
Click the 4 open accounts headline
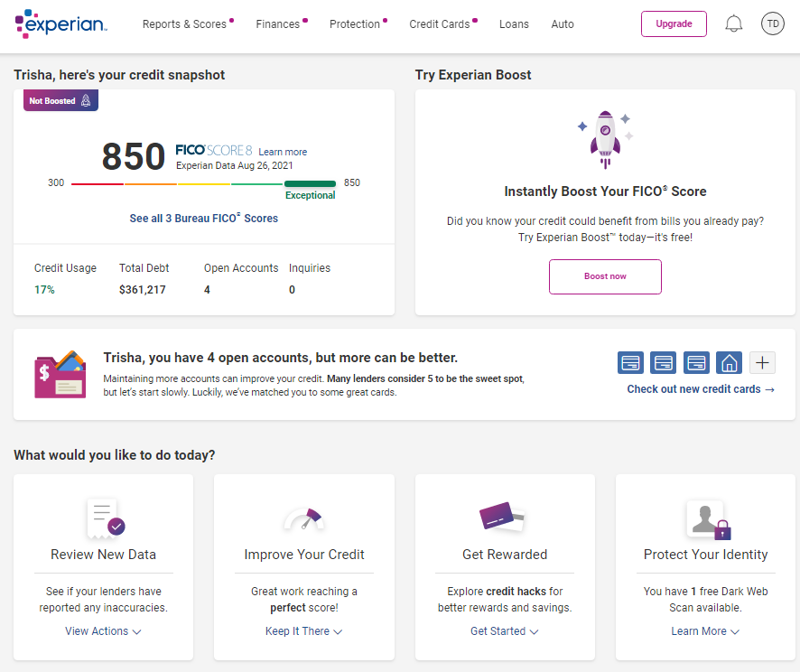pyautogui.click(x=281, y=358)
